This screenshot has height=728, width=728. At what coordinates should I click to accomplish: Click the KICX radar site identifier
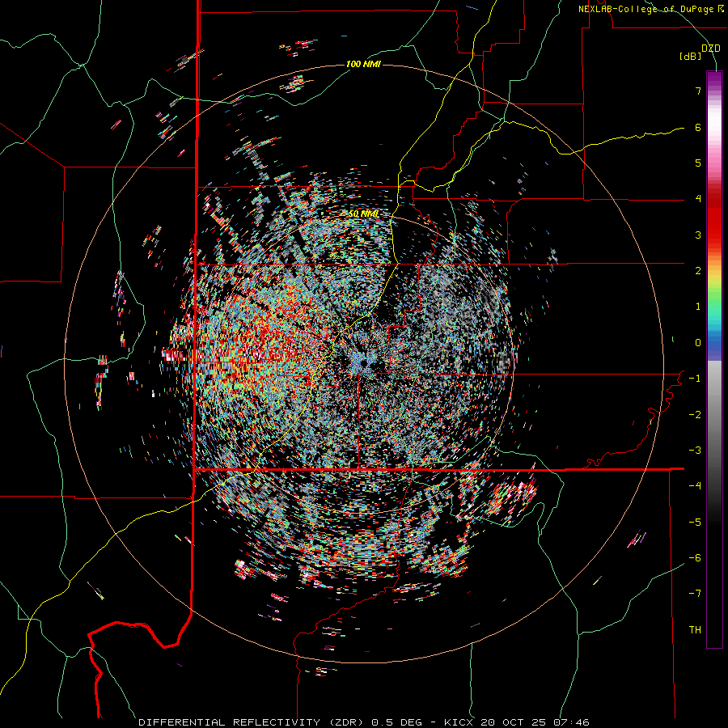click(x=459, y=722)
